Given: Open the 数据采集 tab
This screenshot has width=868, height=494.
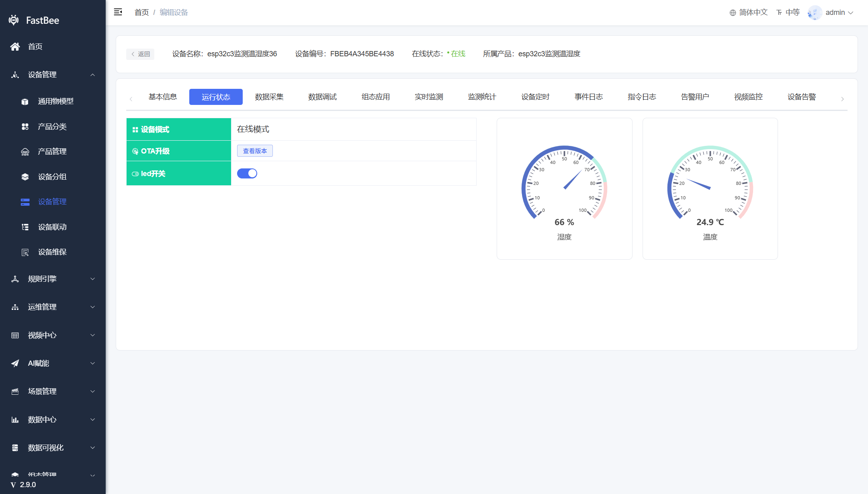Looking at the screenshot, I should 269,97.
